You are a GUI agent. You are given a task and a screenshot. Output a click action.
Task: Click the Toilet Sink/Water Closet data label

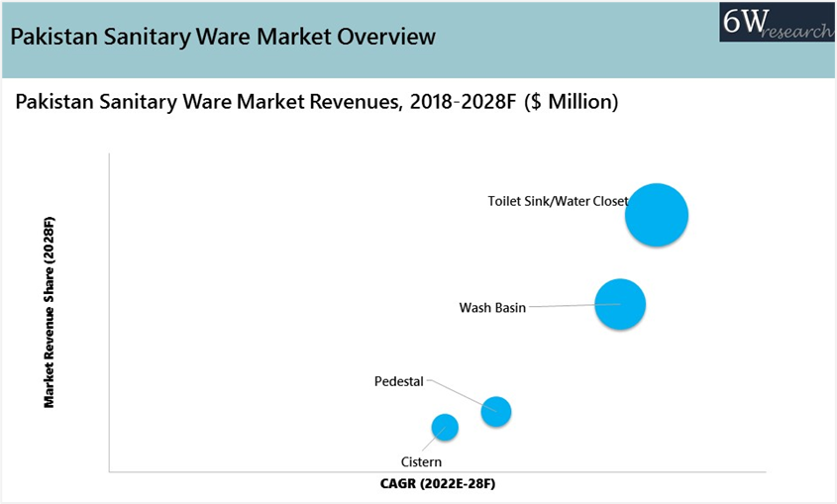pyautogui.click(x=558, y=201)
